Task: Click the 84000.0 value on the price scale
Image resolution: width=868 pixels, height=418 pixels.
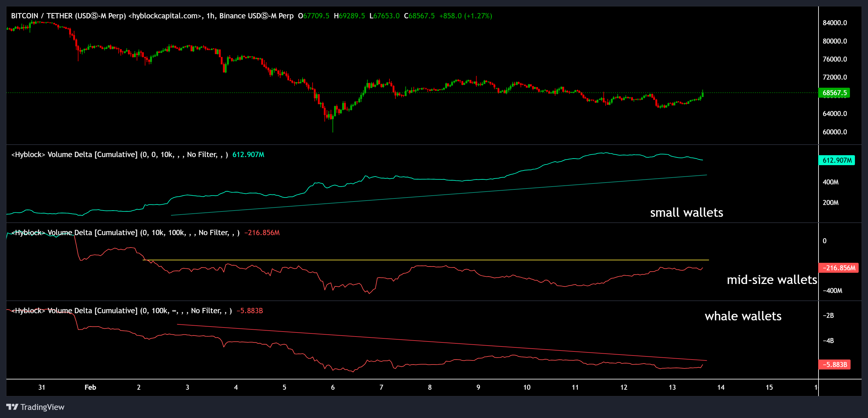Action: tap(835, 23)
